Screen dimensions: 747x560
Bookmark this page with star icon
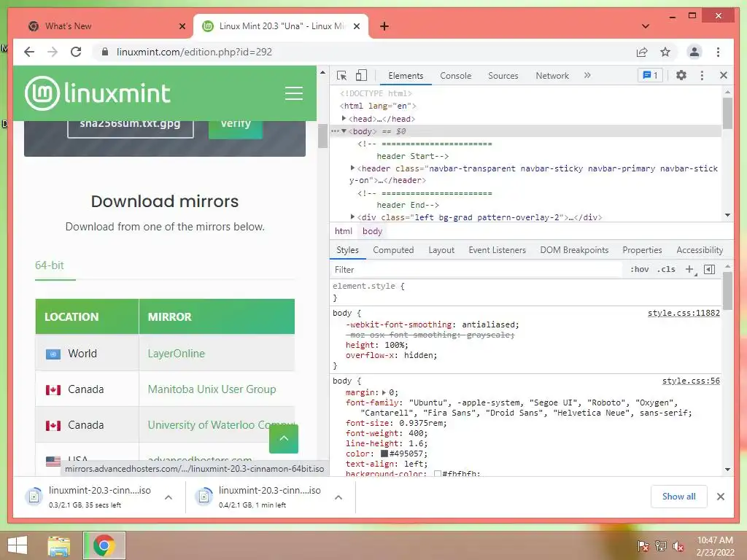point(665,52)
